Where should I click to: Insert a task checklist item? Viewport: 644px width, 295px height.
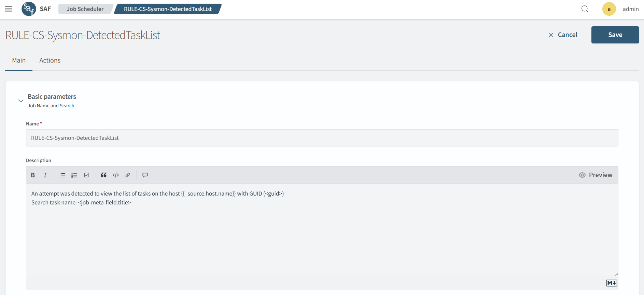pyautogui.click(x=86, y=175)
